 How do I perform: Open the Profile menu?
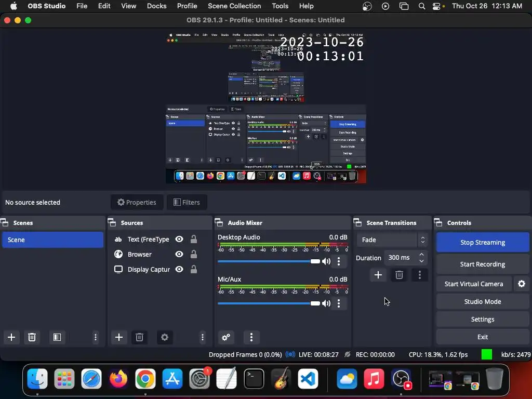click(x=187, y=6)
